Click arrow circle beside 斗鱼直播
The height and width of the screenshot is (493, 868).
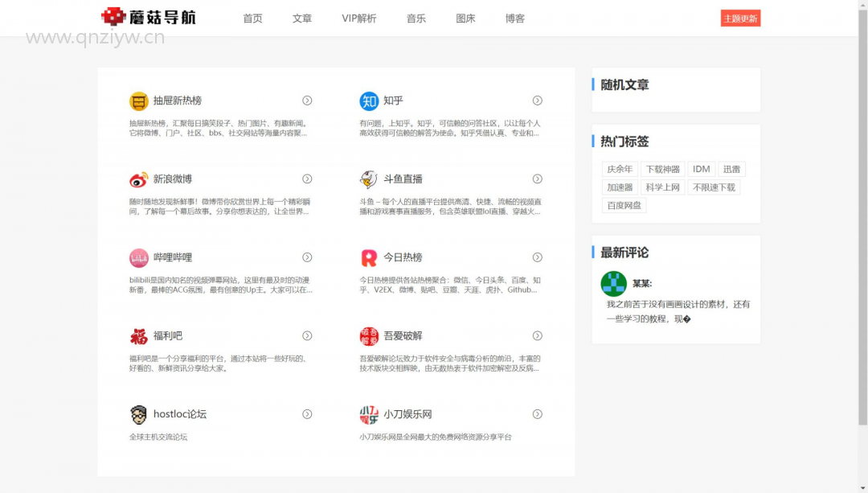point(538,179)
